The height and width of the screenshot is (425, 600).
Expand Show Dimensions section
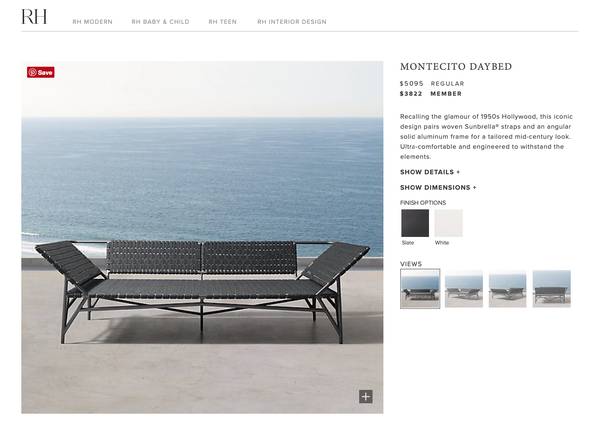438,187
